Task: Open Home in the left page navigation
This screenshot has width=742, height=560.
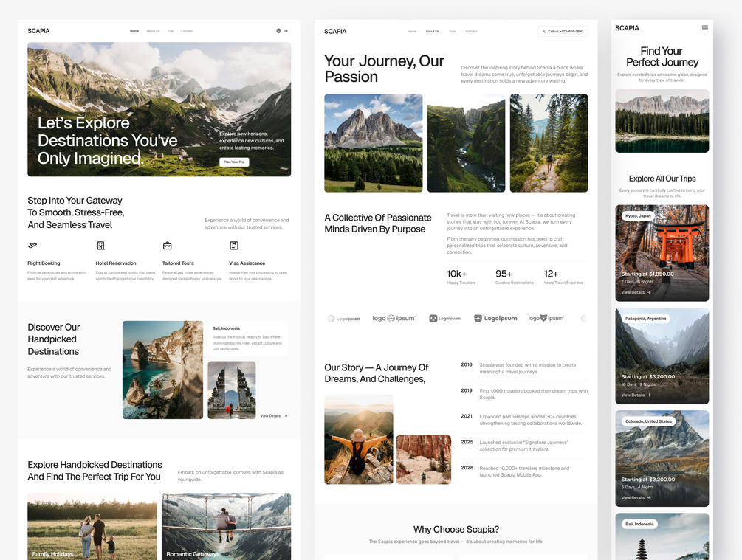Action: (134, 31)
